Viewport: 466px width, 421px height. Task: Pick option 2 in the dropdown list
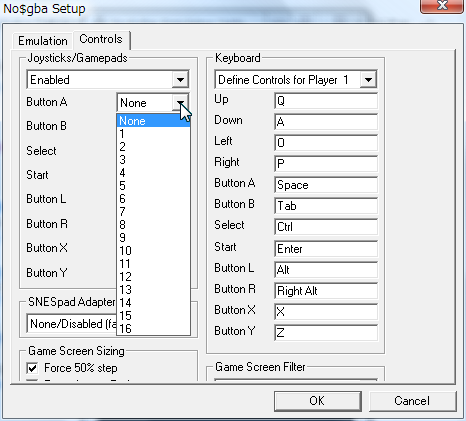(153, 147)
